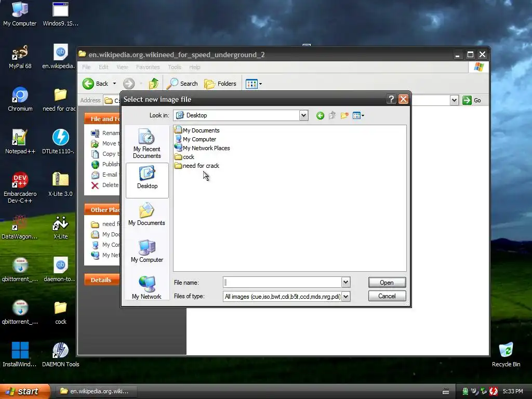Select Chromium desktop icon
Image resolution: width=532 pixels, height=399 pixels.
coord(20,99)
